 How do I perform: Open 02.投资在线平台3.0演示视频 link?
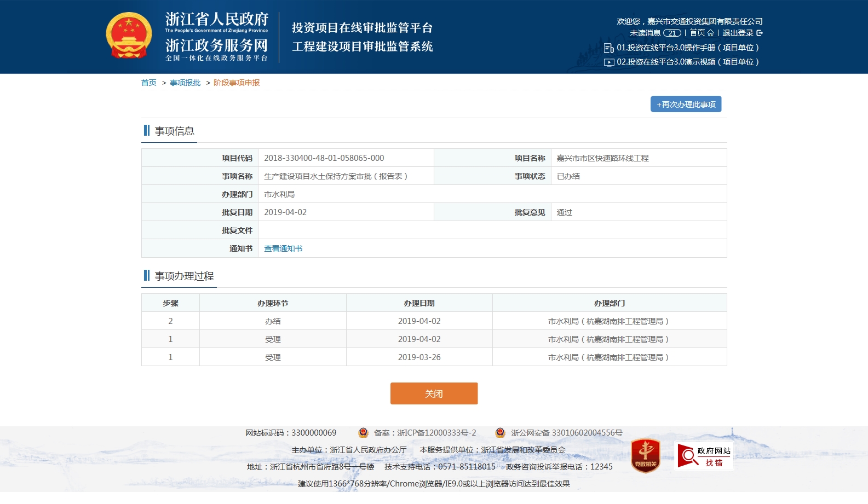(687, 62)
